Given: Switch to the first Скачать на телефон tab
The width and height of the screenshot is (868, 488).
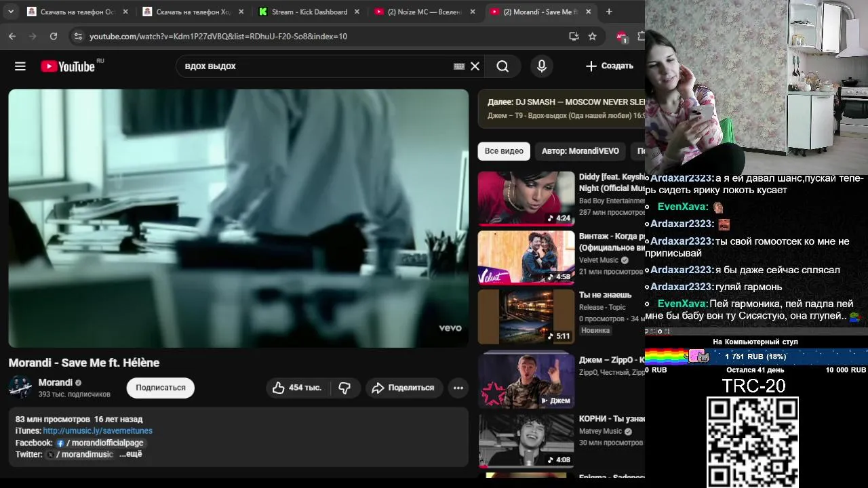Looking at the screenshot, I should click(78, 12).
